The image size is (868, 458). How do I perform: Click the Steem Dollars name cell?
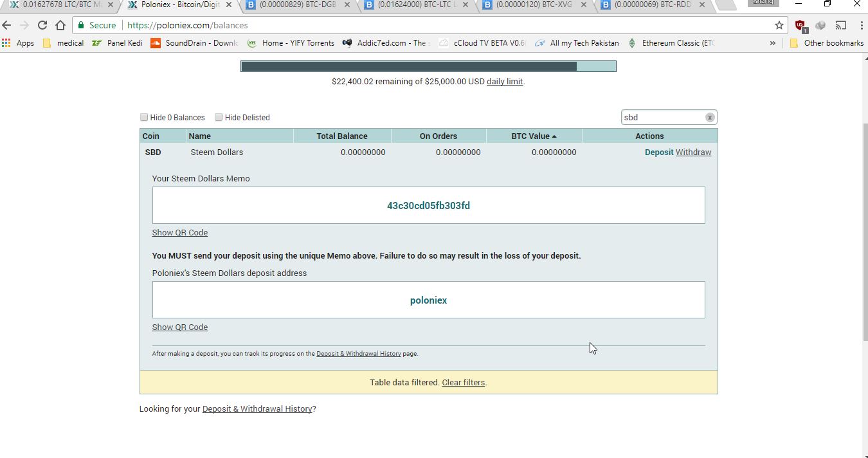(x=217, y=152)
